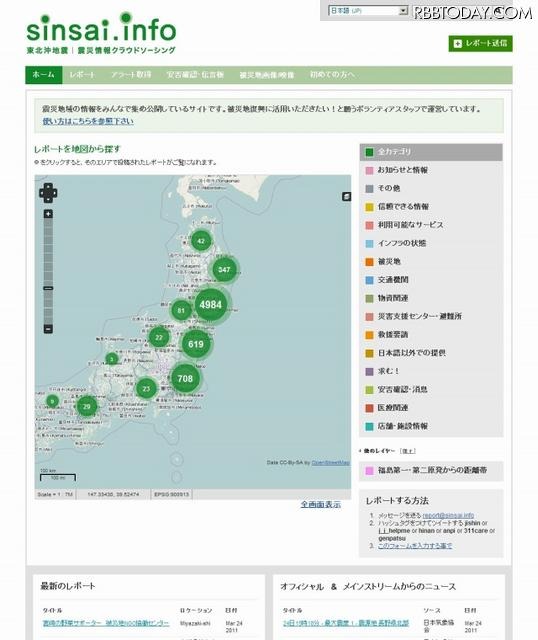Click the OpenStreetMap attribution link
Screen dimensions: 538x640
coord(331,462)
